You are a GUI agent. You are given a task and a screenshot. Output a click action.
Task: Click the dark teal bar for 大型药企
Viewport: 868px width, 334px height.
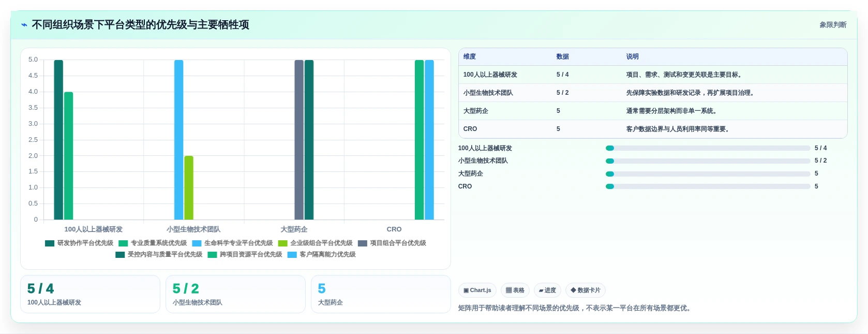pyautogui.click(x=309, y=140)
